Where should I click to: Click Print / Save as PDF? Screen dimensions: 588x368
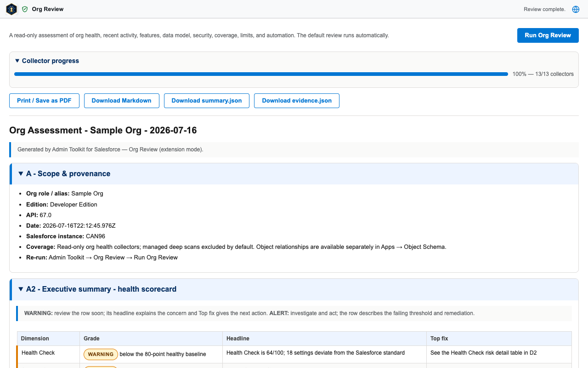click(x=44, y=101)
